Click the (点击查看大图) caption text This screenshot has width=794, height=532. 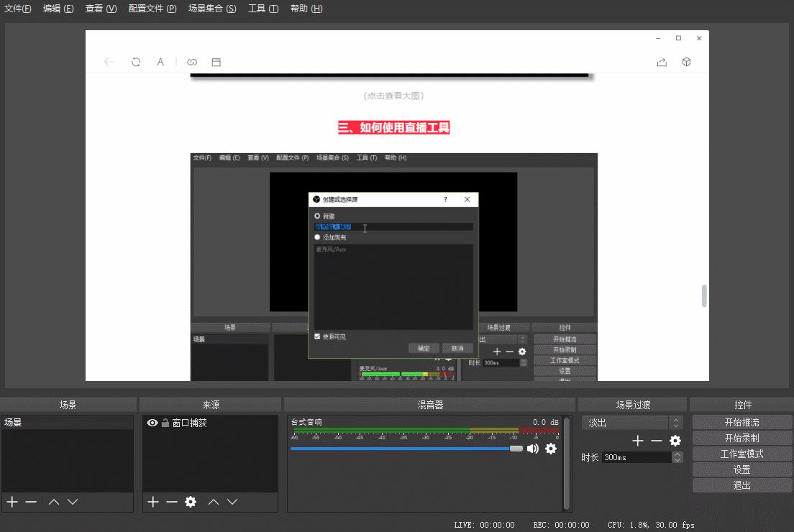click(x=393, y=96)
